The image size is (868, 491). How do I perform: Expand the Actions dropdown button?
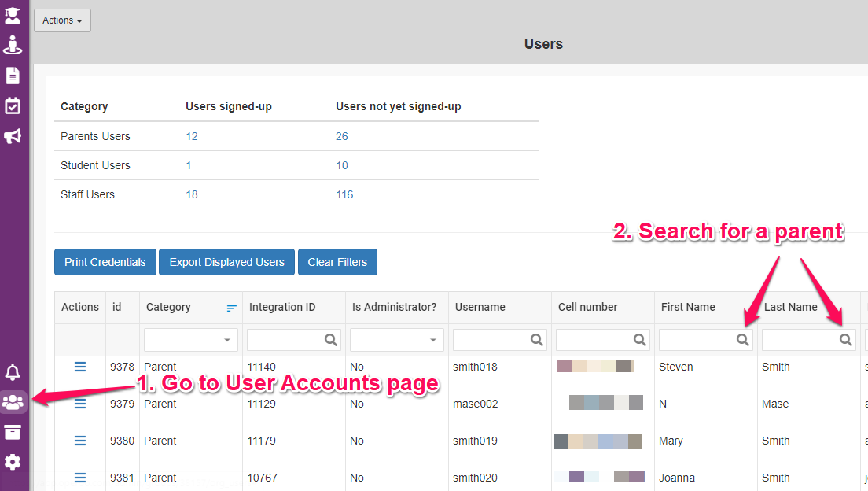pyautogui.click(x=62, y=20)
